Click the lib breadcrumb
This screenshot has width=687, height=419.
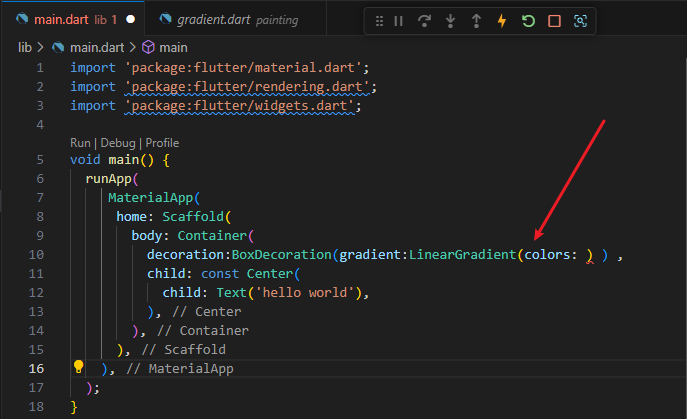tap(25, 47)
